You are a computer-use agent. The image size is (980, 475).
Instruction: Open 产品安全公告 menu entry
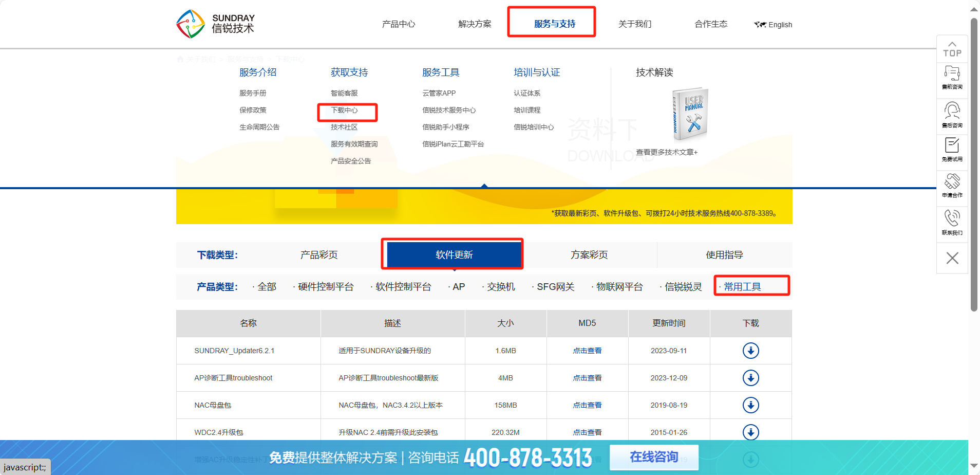click(x=351, y=161)
